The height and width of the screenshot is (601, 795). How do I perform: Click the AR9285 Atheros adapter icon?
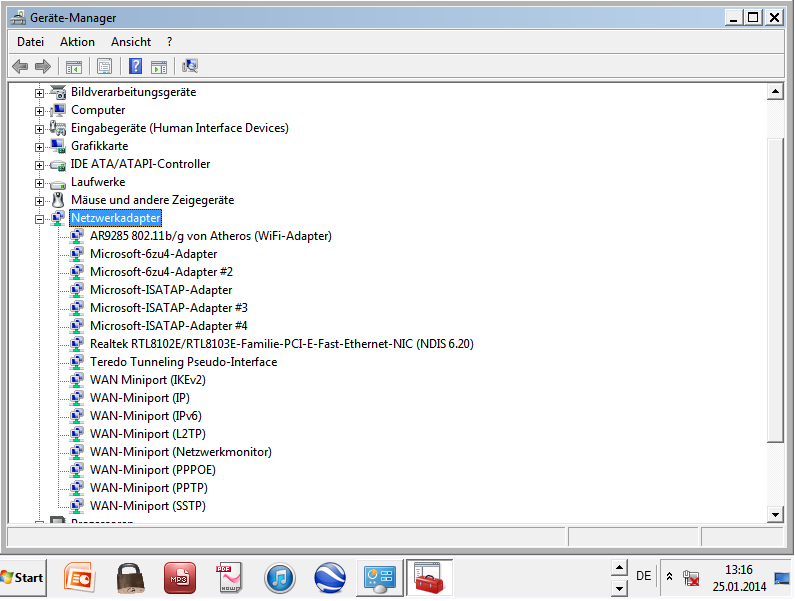tap(77, 235)
